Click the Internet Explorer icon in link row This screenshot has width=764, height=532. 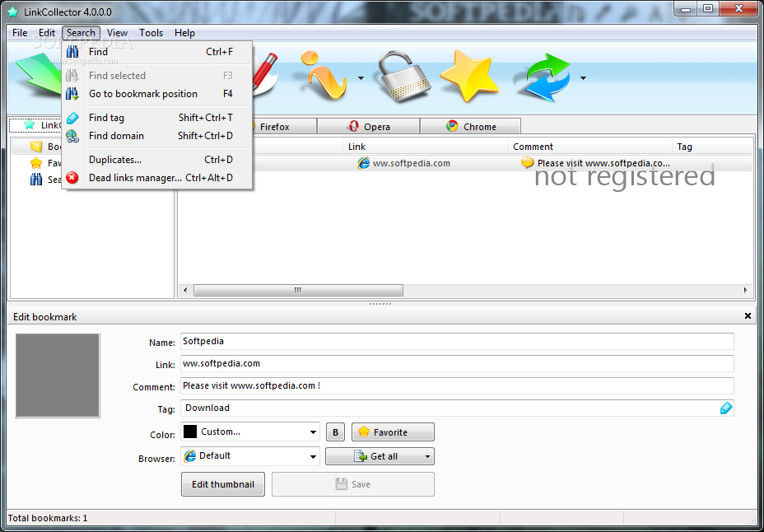coord(364,163)
